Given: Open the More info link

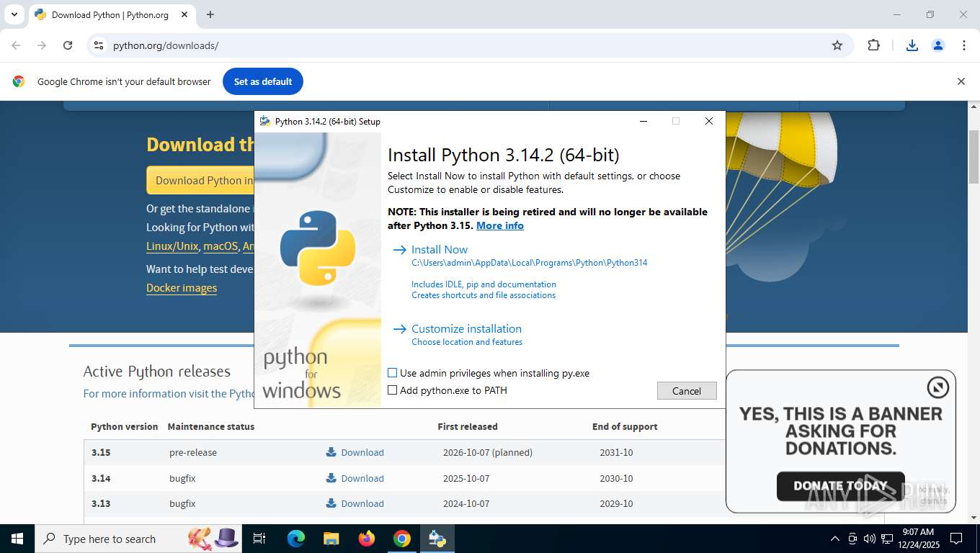Looking at the screenshot, I should [x=500, y=225].
